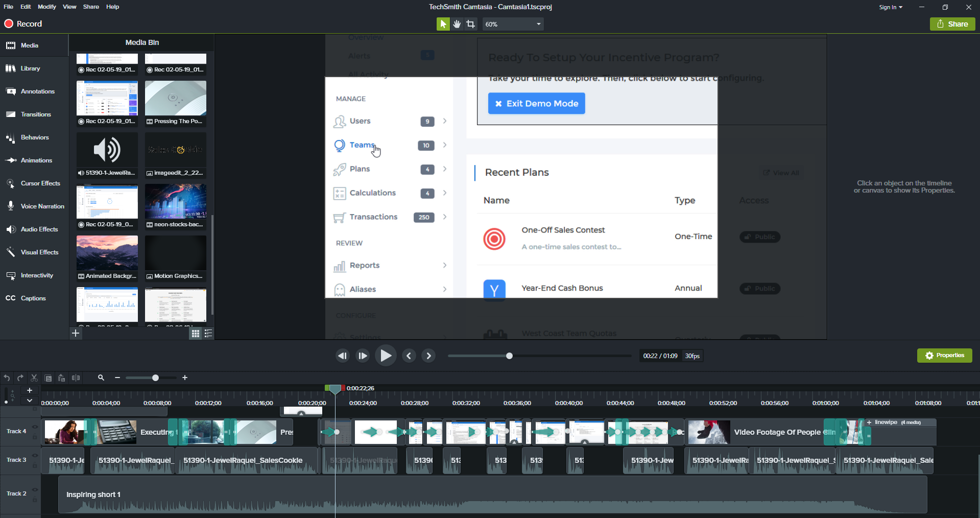The height and width of the screenshot is (518, 980).
Task: Click the green Share button
Action: click(x=952, y=24)
